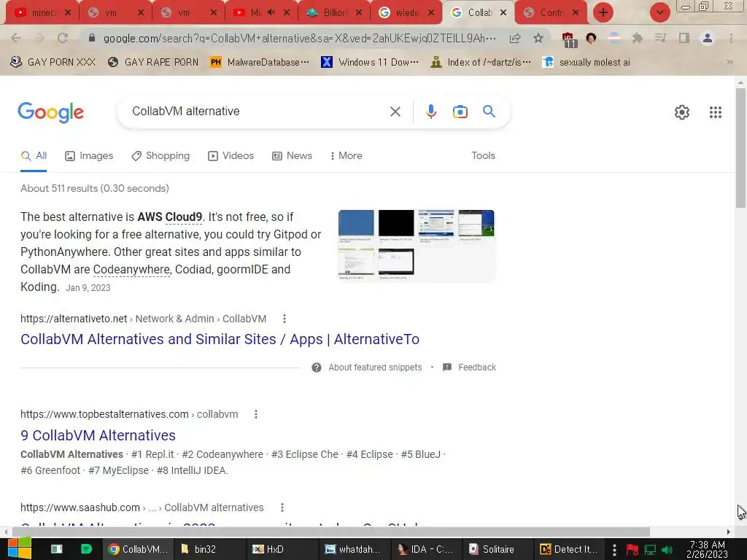747x560 pixels.
Task: Search by image with the camera icon
Action: click(460, 112)
